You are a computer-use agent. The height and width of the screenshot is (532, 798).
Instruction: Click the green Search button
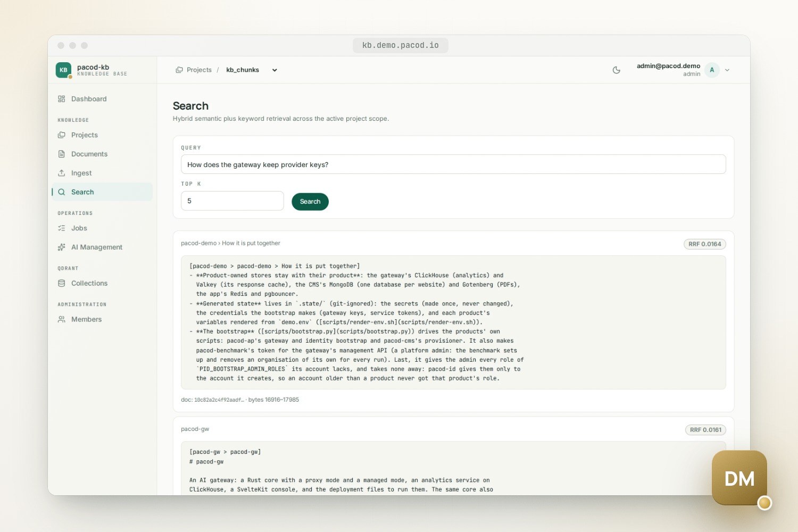coord(310,202)
